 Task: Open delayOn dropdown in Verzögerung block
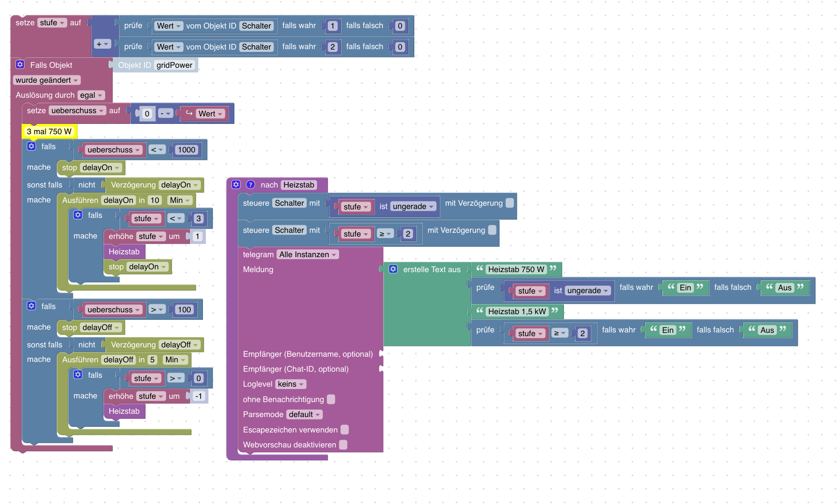pos(180,185)
